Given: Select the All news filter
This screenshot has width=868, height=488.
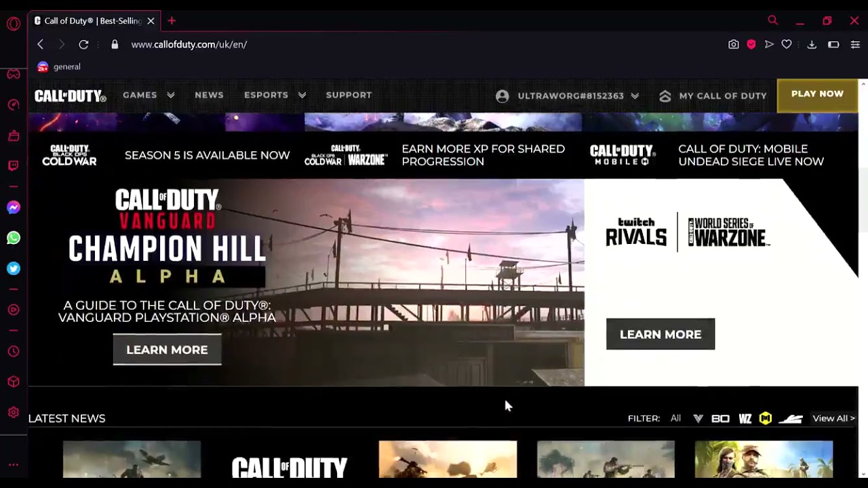Looking at the screenshot, I should click(x=675, y=418).
